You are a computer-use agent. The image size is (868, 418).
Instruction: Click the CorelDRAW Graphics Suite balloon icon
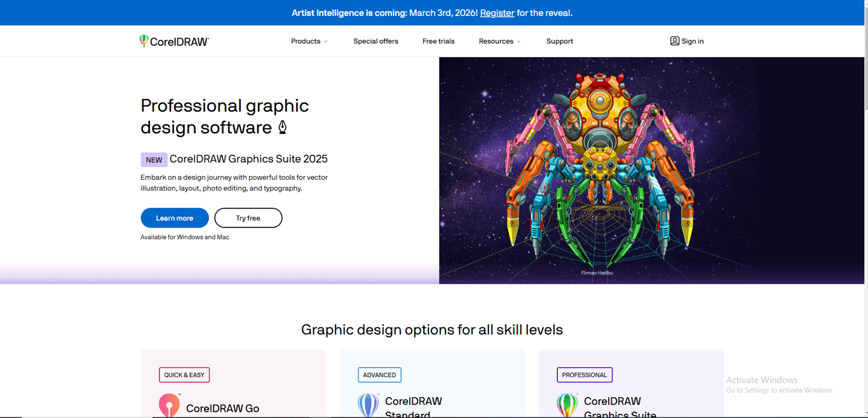pyautogui.click(x=567, y=405)
